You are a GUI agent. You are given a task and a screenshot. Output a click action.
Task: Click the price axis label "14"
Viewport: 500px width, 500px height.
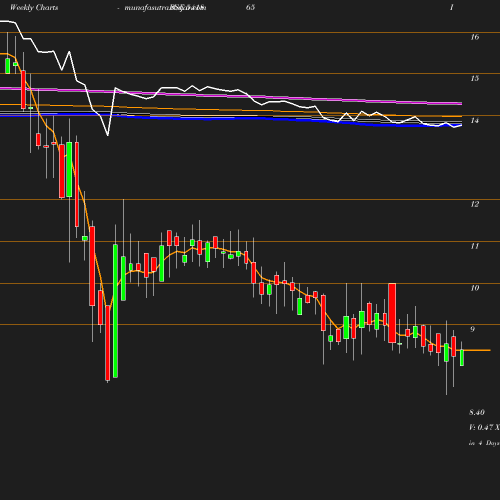[x=475, y=120]
